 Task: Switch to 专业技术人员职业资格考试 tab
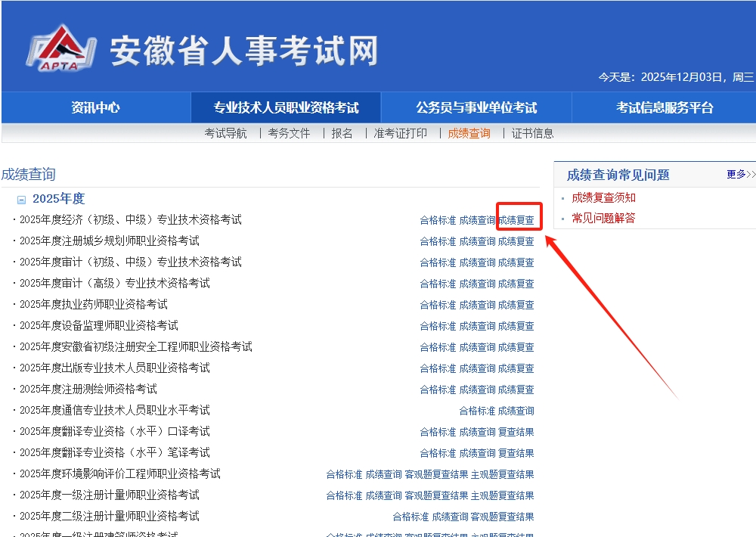286,107
